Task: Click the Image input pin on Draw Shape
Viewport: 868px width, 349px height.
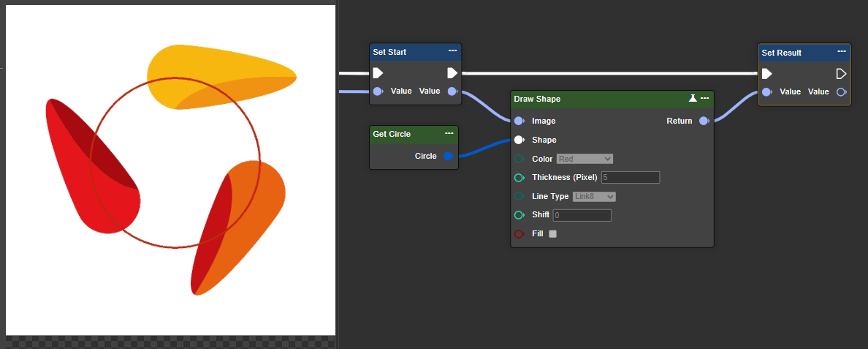Action: [x=519, y=121]
